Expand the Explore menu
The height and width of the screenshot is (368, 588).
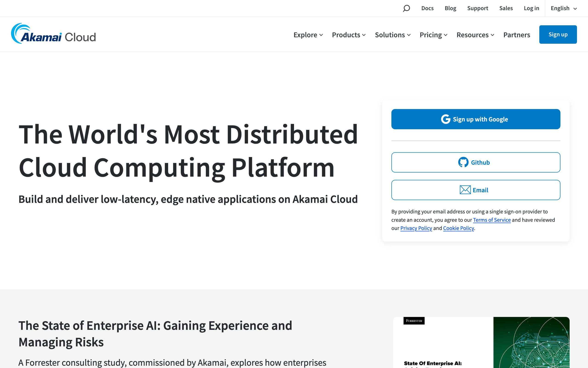[x=308, y=35]
